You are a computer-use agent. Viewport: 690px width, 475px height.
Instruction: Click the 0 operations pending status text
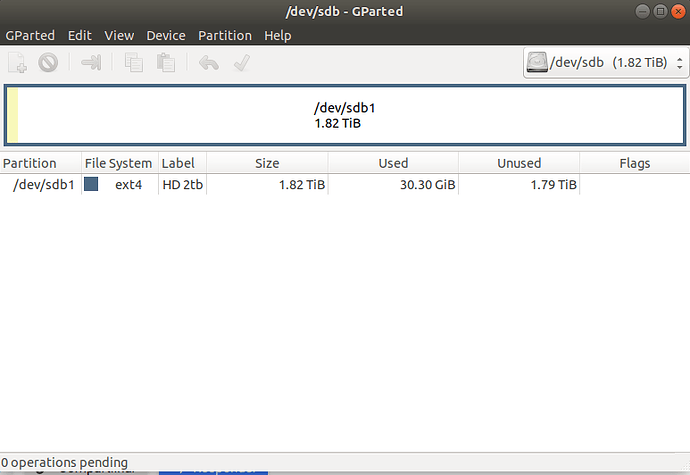coord(64,463)
